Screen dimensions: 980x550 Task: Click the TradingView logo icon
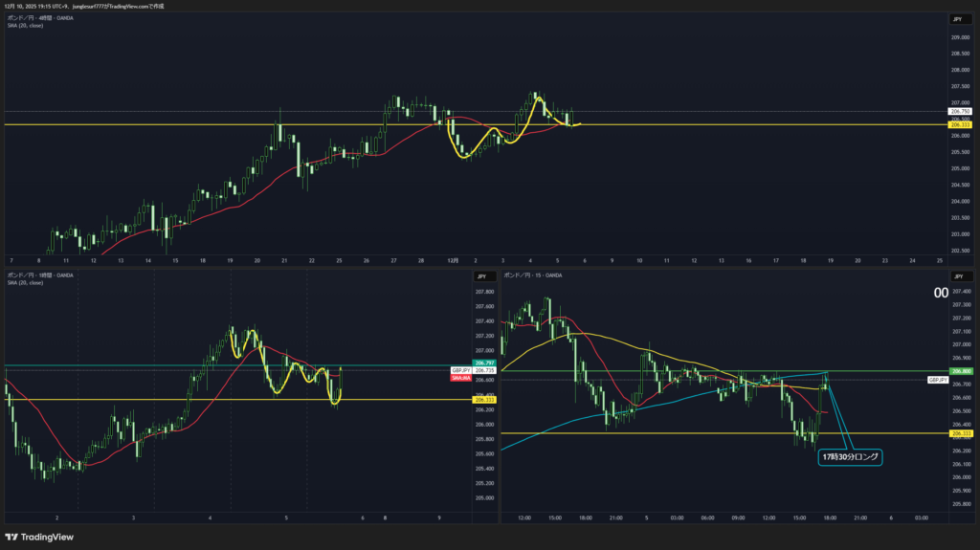[x=13, y=536]
